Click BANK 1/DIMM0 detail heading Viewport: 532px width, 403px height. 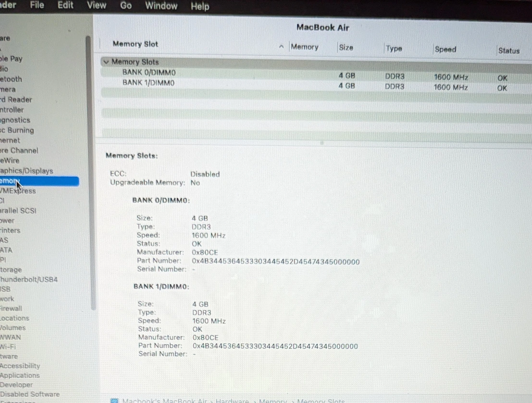[161, 286]
